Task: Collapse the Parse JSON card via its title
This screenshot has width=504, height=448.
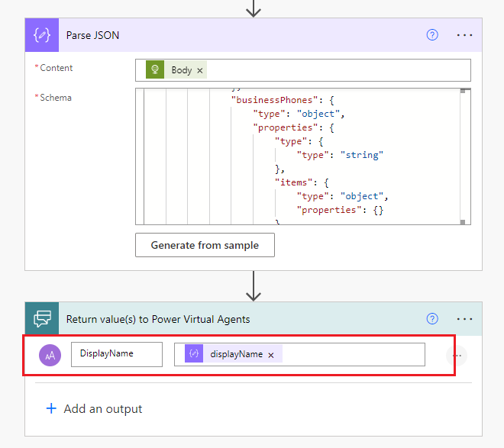Action: [92, 35]
